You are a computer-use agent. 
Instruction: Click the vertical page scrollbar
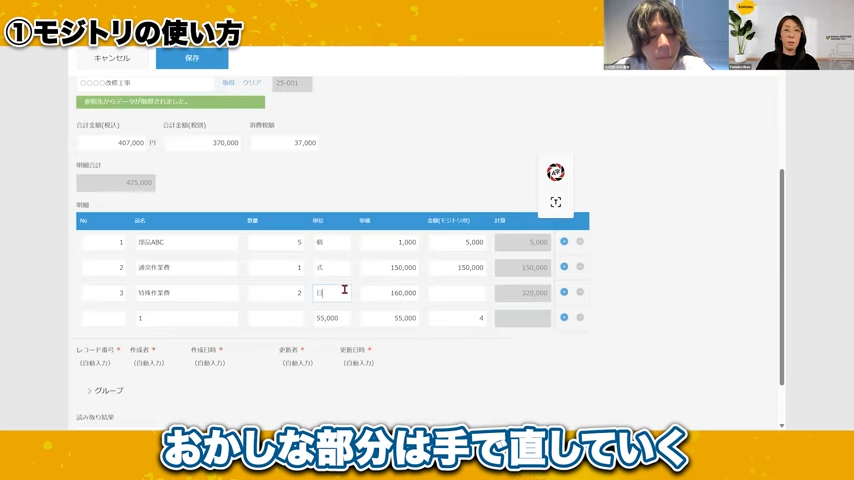tap(782, 277)
